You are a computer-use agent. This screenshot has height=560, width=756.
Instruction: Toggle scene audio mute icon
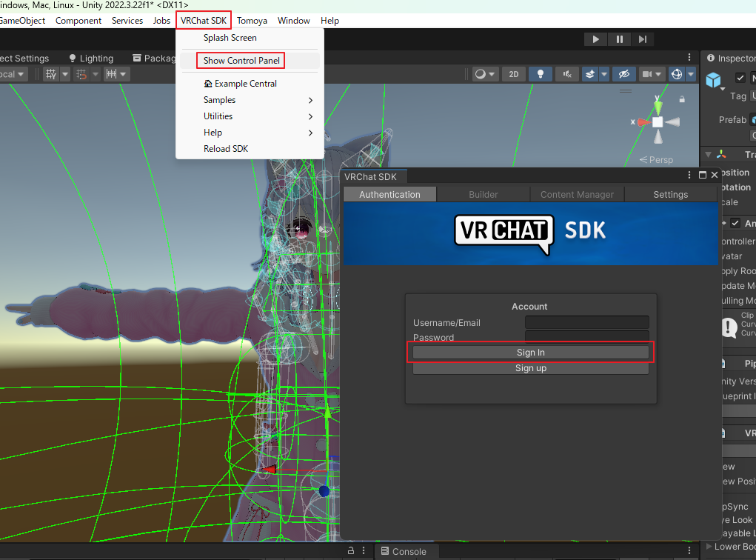pyautogui.click(x=566, y=74)
